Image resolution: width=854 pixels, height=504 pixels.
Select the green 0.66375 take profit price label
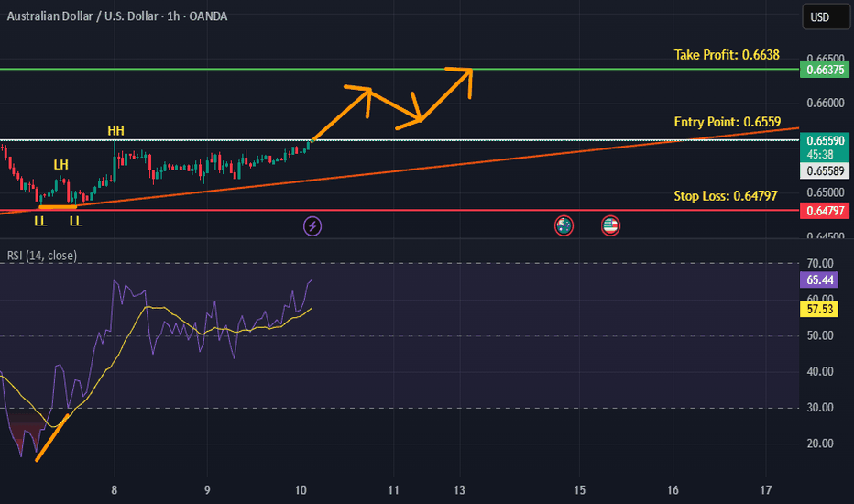click(x=825, y=70)
